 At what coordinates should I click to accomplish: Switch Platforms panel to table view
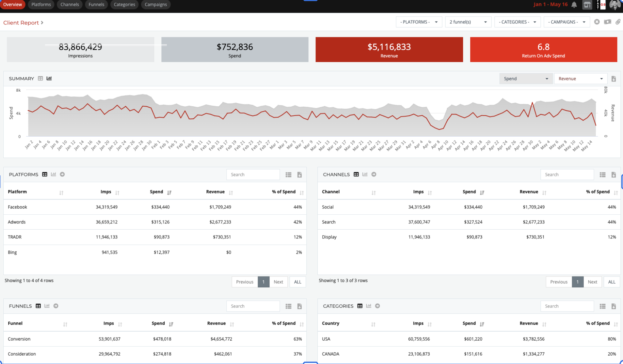(x=45, y=174)
